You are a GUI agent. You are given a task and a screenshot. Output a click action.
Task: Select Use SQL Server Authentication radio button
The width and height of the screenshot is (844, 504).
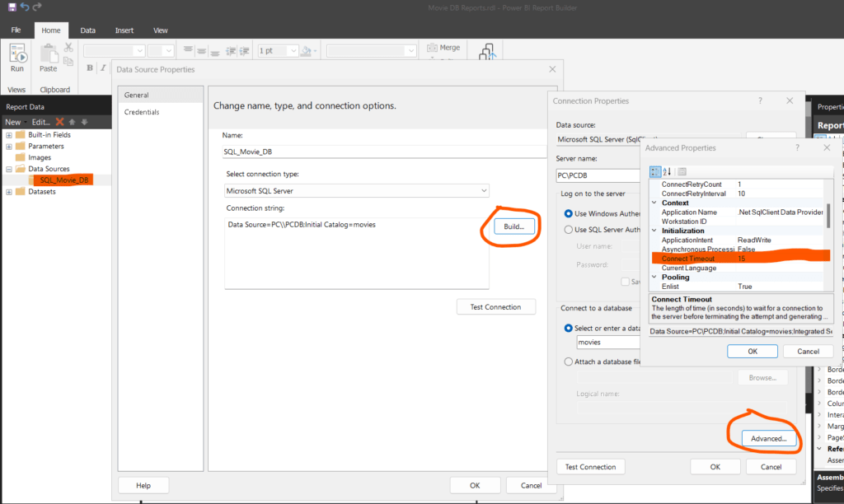click(x=569, y=230)
